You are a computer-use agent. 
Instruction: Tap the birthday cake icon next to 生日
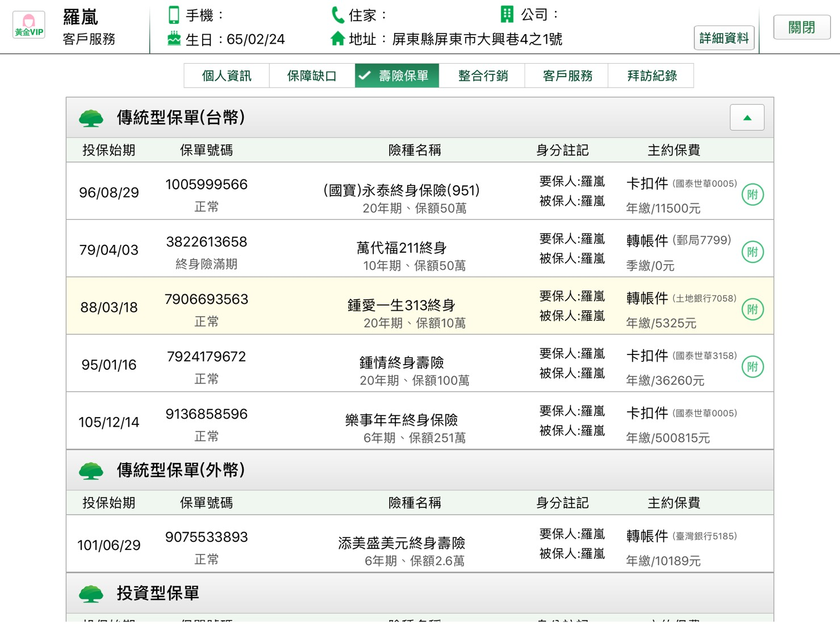click(x=174, y=39)
